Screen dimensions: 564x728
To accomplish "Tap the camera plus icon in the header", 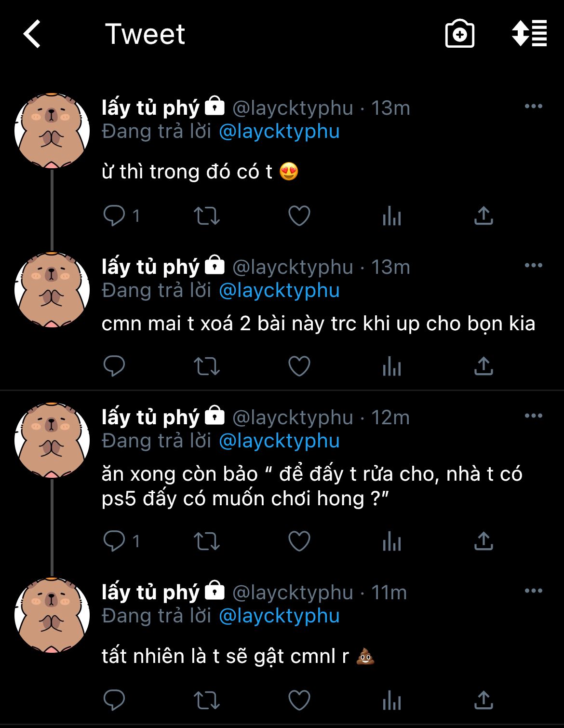I will pyautogui.click(x=459, y=34).
